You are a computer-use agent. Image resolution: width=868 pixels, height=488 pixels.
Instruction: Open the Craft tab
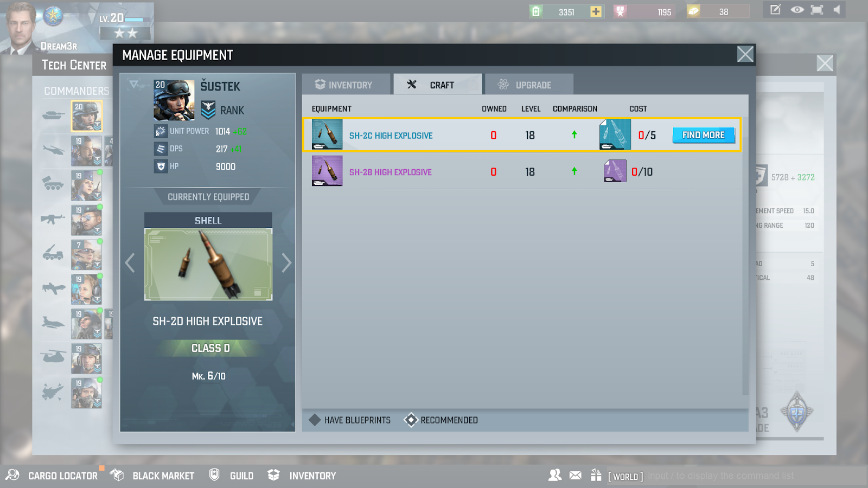[437, 85]
